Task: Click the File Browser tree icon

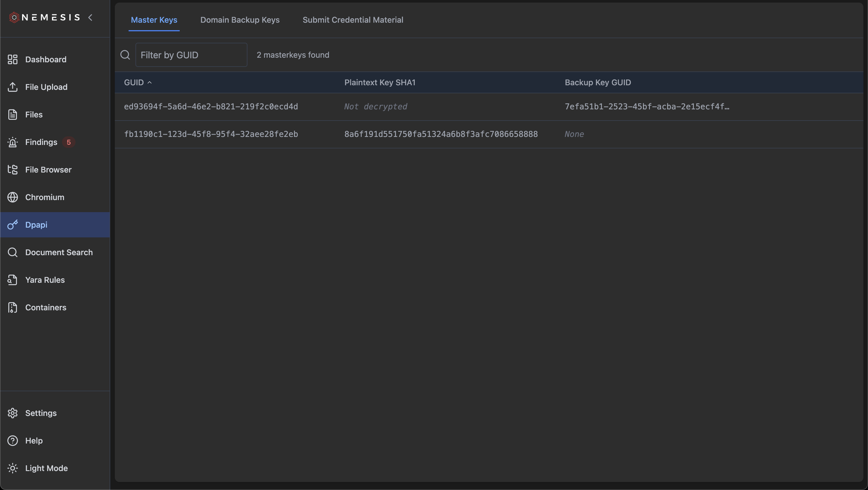Action: (12, 170)
